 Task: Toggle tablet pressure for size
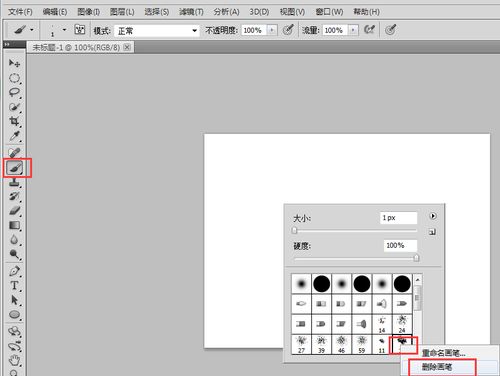point(390,30)
